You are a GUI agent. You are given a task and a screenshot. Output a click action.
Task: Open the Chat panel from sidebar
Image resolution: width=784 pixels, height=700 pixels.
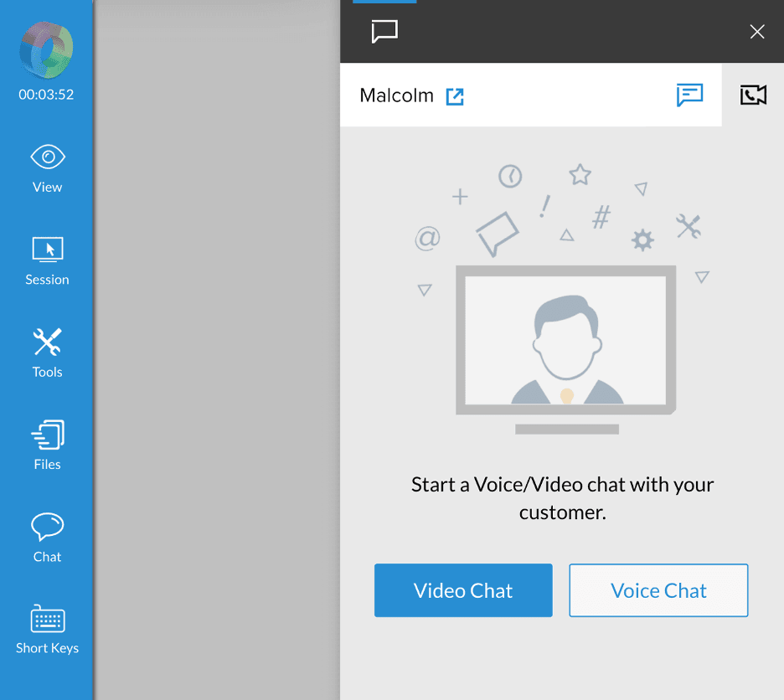tap(46, 534)
